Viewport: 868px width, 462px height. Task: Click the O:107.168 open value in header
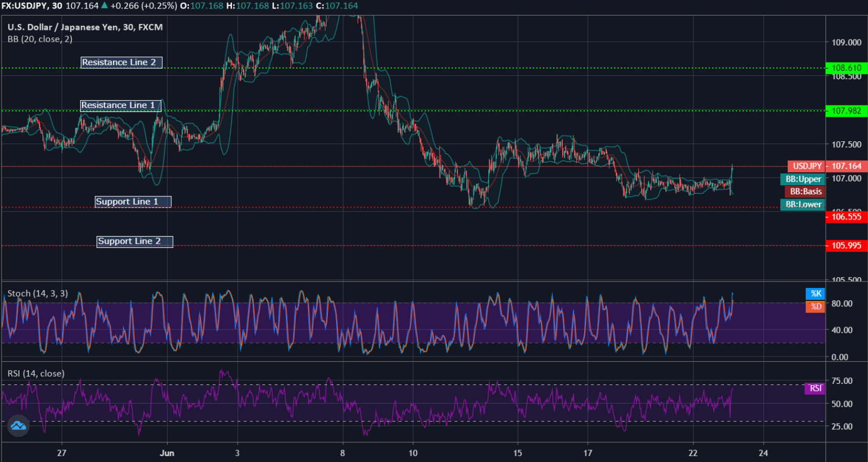click(x=202, y=6)
